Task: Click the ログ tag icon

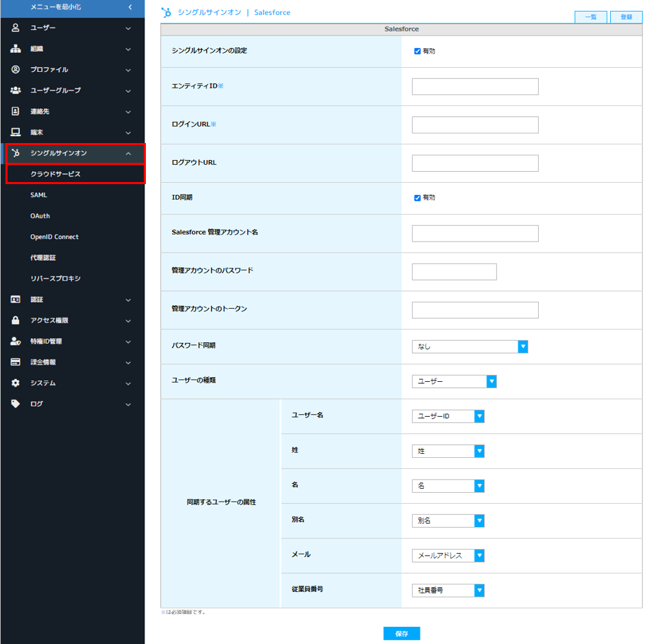Action: (x=16, y=404)
